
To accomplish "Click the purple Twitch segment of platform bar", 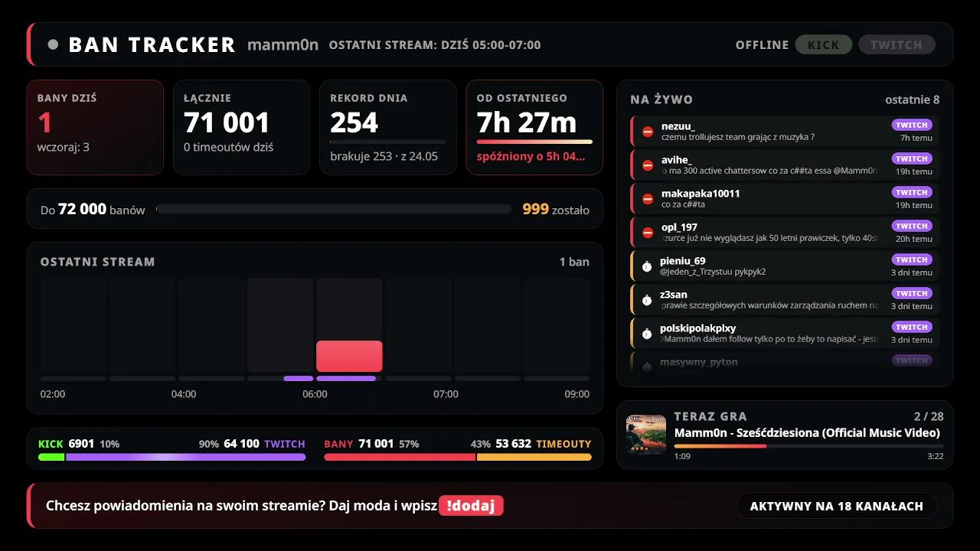I will 186,457.
